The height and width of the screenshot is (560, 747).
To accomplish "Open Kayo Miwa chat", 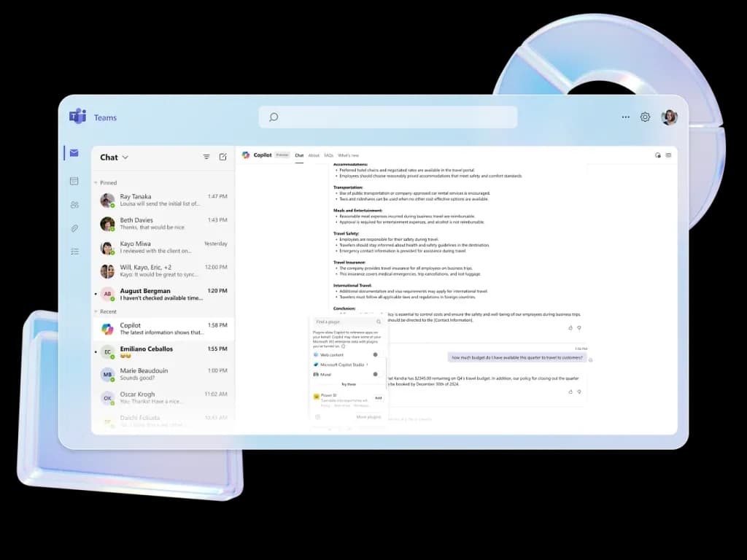I will click(x=163, y=247).
